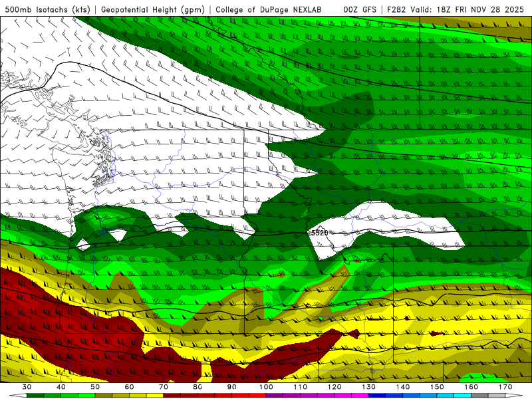
Task: Click the '160' value on the color scale
Action: tap(471, 387)
